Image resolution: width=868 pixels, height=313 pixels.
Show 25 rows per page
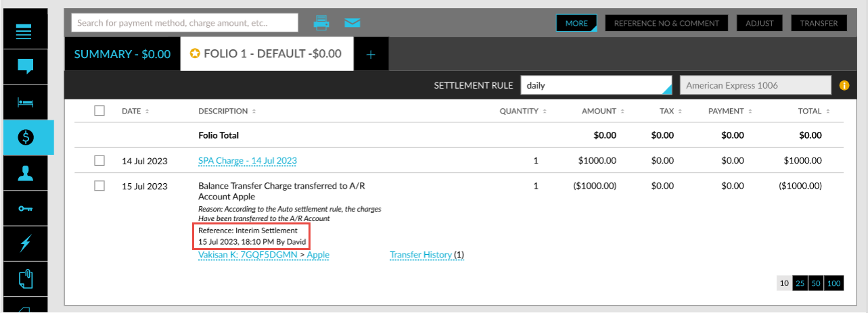[x=800, y=283]
